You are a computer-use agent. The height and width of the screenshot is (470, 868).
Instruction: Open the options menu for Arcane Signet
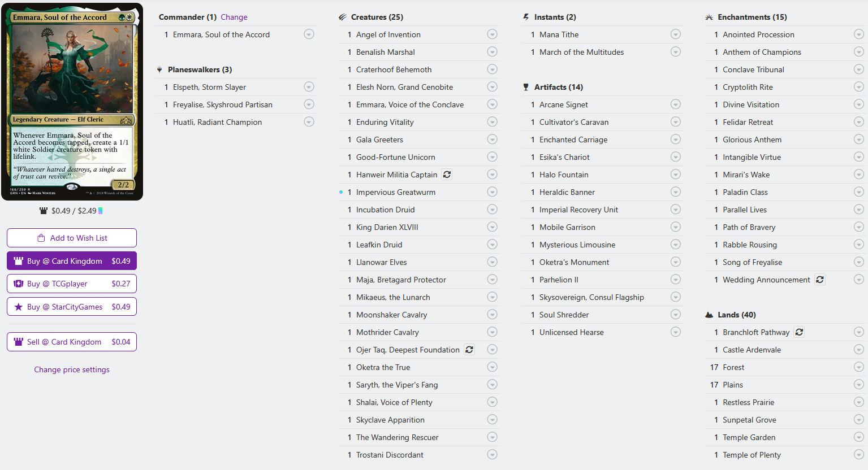(x=676, y=105)
